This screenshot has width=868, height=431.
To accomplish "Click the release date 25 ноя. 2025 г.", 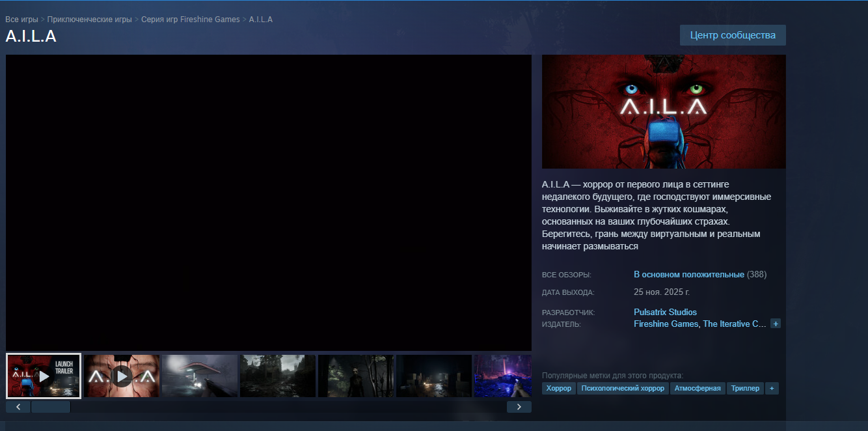I will [x=662, y=292].
